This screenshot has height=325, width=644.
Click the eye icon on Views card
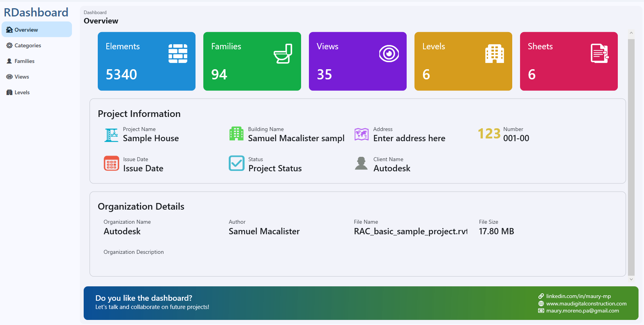coord(389,54)
